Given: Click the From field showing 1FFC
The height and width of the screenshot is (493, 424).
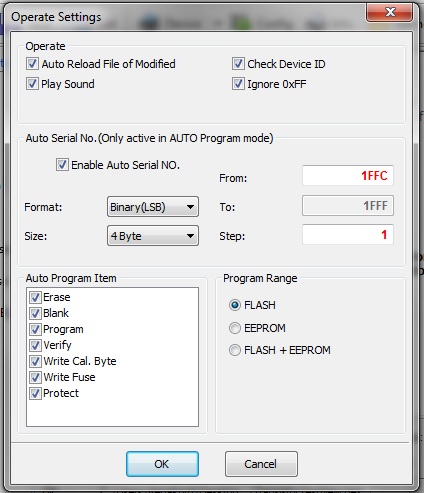Looking at the screenshot, I should pyautogui.click(x=348, y=175).
